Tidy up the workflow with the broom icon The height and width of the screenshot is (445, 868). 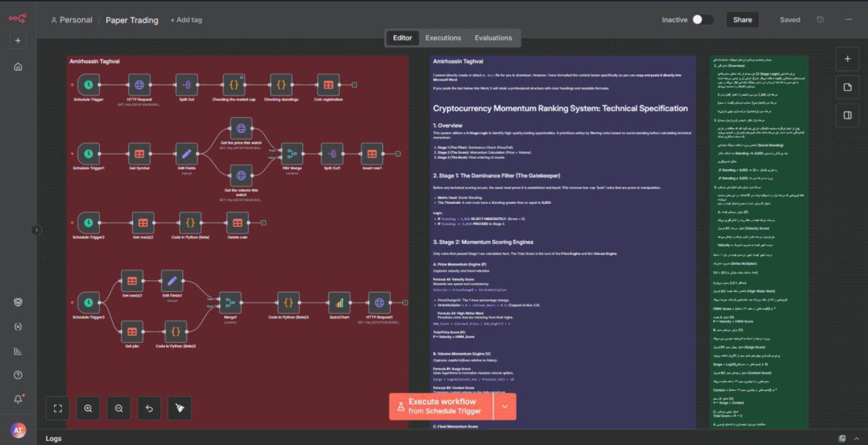(x=180, y=408)
